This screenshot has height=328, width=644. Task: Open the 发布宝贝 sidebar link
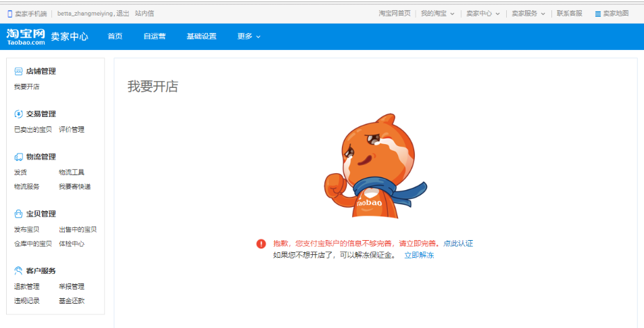[x=27, y=230]
